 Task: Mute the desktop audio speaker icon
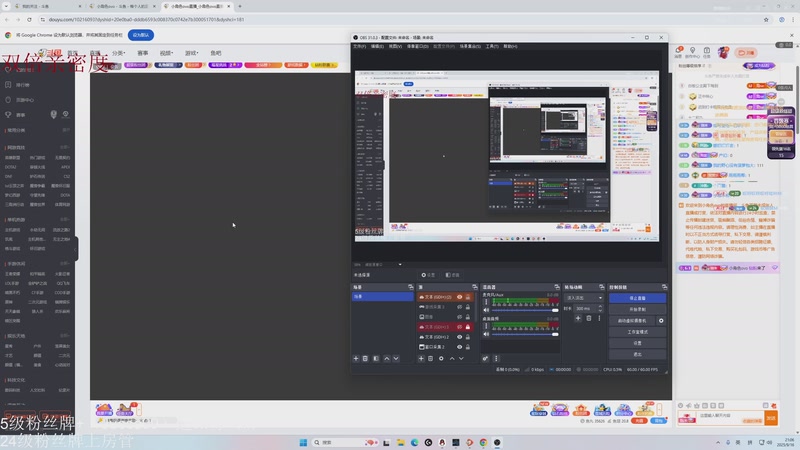tap(486, 334)
